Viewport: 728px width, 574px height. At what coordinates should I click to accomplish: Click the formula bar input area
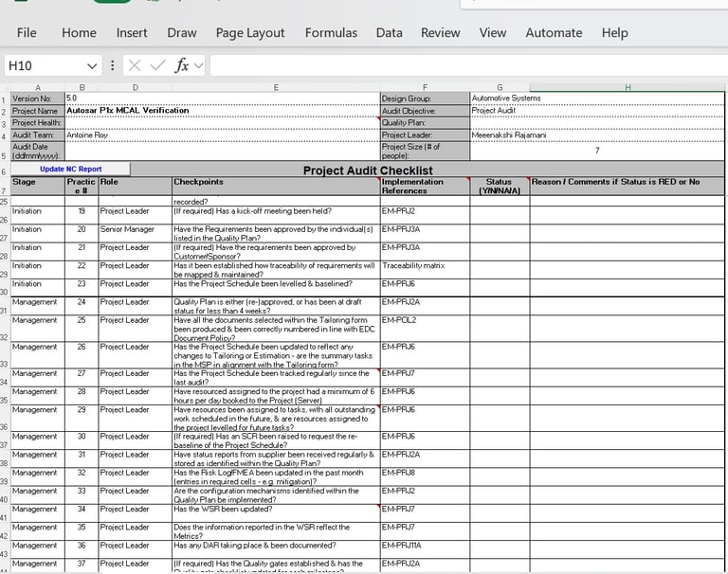469,65
